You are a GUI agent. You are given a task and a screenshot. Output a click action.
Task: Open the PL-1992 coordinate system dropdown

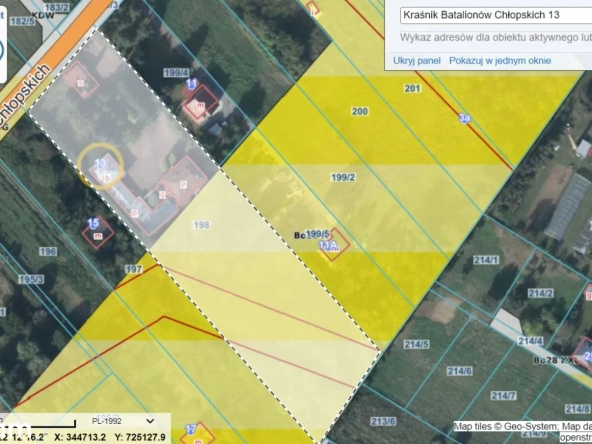tap(123, 421)
